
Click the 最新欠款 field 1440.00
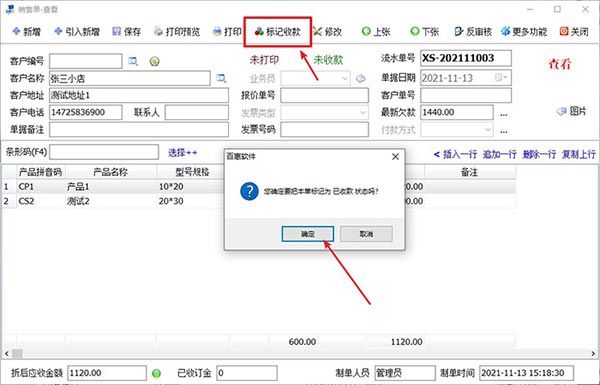457,112
